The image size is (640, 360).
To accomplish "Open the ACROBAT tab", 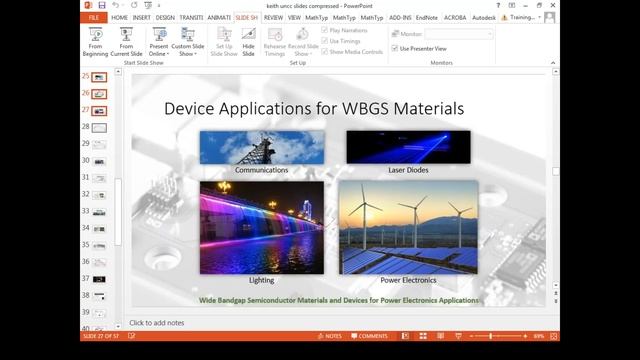I will [455, 18].
